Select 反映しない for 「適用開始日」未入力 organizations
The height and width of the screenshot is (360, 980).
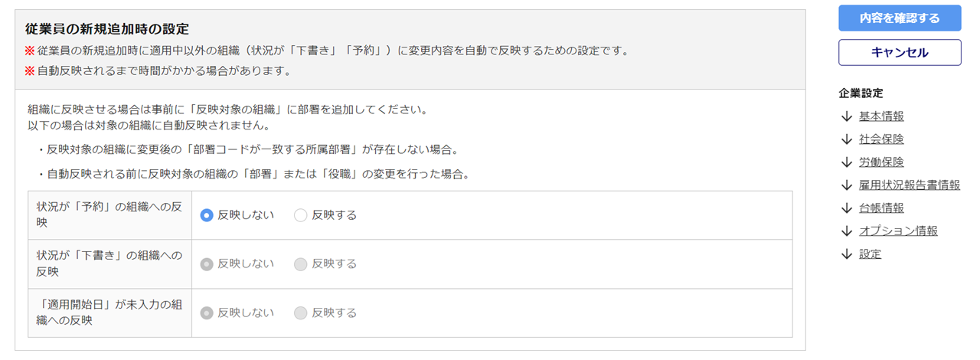(206, 313)
